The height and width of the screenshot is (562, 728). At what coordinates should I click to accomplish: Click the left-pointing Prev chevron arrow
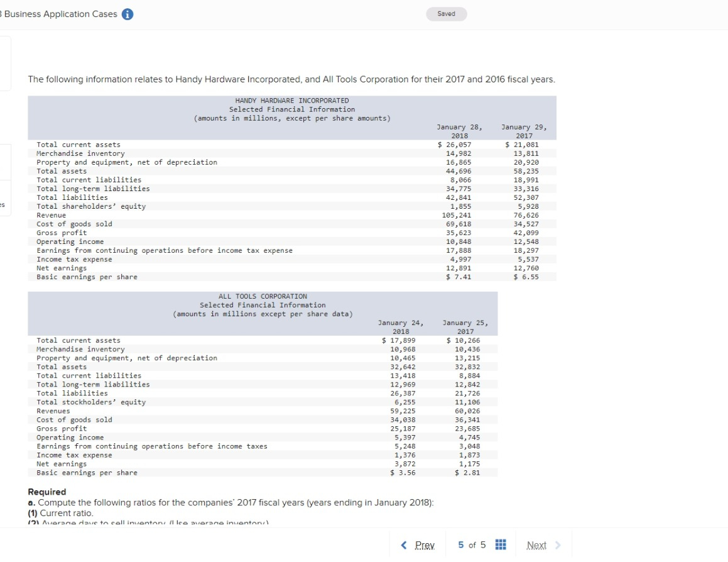(404, 545)
